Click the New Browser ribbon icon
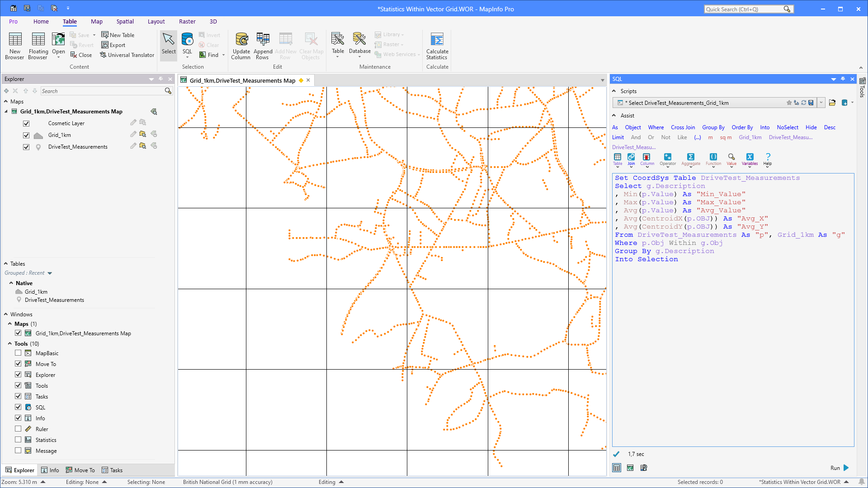 [15, 45]
